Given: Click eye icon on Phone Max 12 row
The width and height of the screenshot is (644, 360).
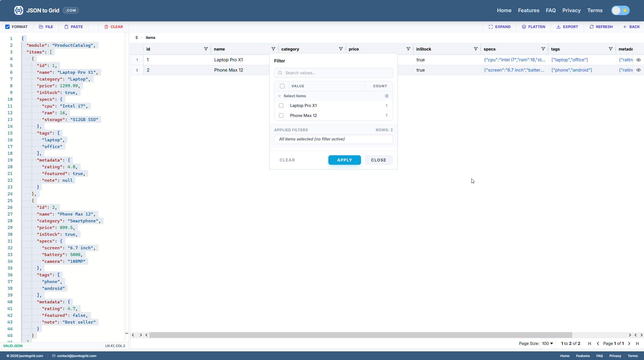Looking at the screenshot, I should point(639,70).
